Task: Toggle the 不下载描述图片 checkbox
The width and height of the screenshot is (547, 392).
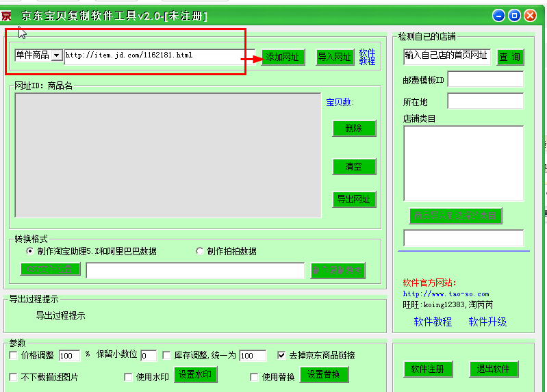Action: pos(13,377)
